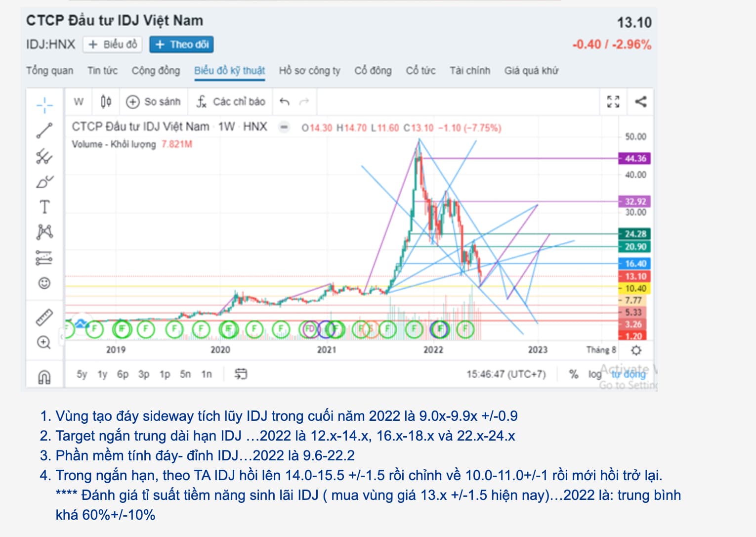Set the range to 1n
The width and height of the screenshot is (756, 537).
coord(207,374)
